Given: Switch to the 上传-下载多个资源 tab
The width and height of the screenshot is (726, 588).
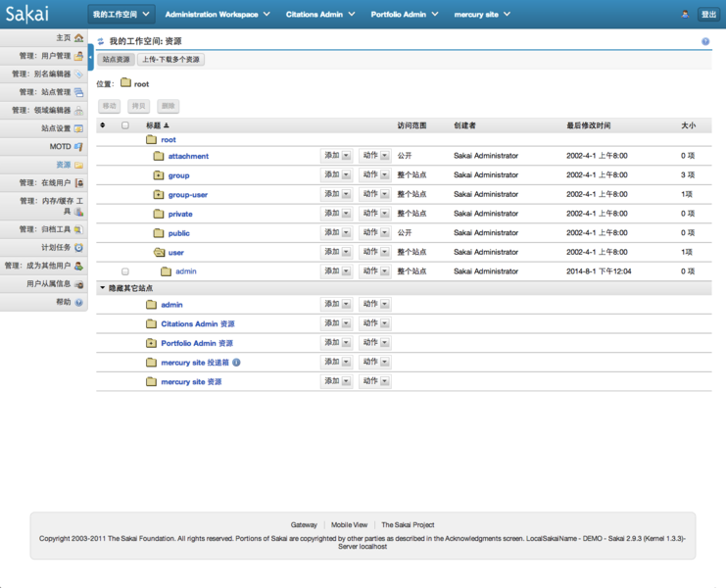Looking at the screenshot, I should click(x=170, y=59).
